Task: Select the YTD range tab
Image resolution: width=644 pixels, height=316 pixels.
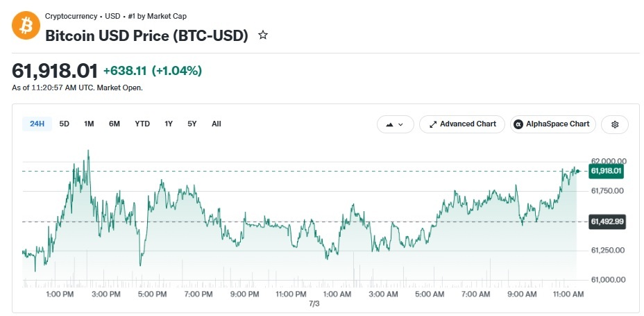Action: pos(142,124)
